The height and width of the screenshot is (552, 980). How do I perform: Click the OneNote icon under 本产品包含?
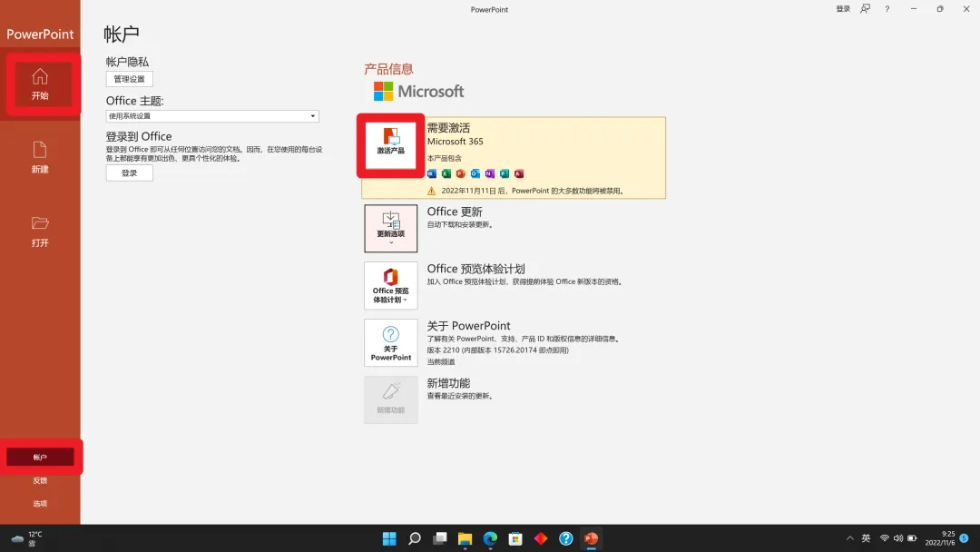pos(489,173)
